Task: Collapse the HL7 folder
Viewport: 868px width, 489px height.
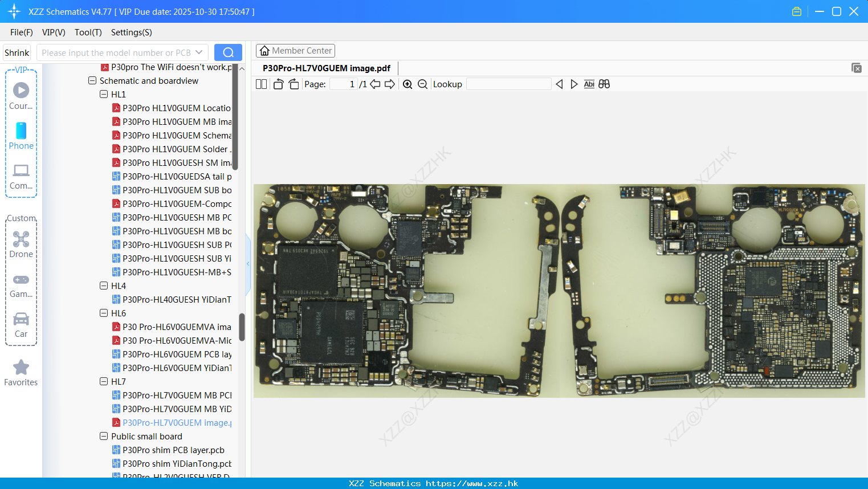Action: click(x=104, y=382)
